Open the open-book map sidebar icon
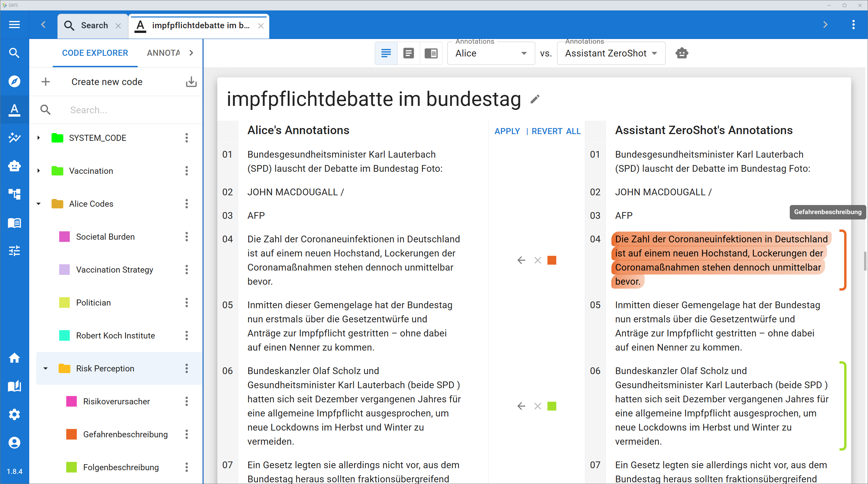This screenshot has height=484, width=868. coord(14,386)
